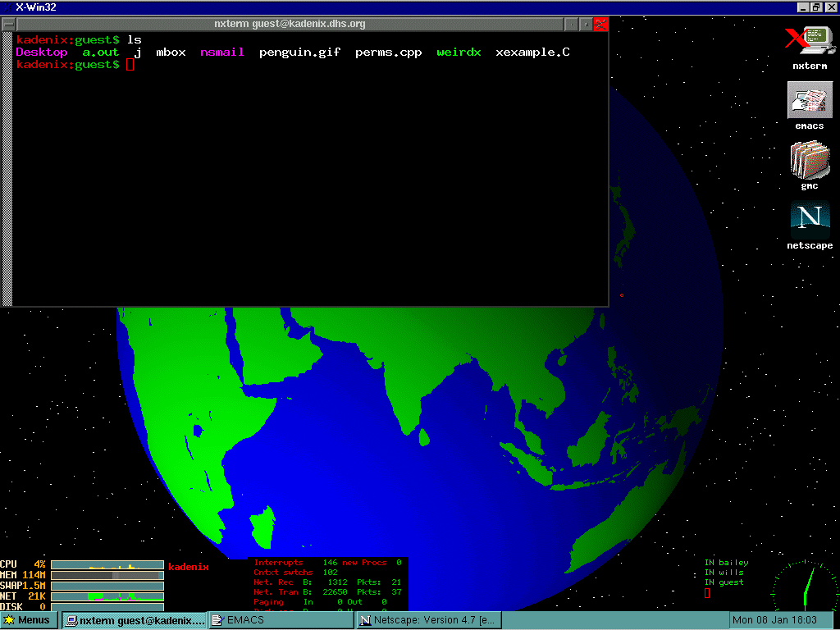Viewport: 840px width, 630px height.
Task: Click the DISK activity bar
Action: click(107, 607)
